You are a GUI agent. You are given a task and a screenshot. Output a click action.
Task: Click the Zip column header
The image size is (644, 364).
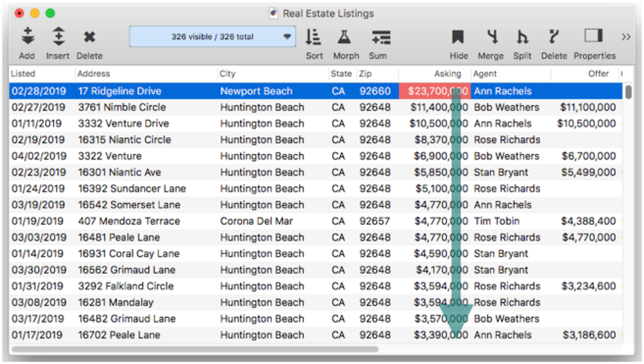pyautogui.click(x=365, y=74)
